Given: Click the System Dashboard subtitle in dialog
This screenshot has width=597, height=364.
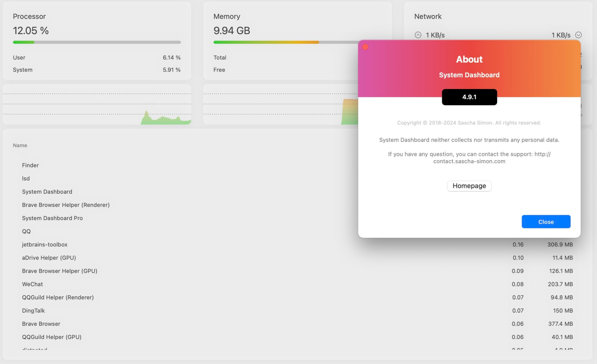Looking at the screenshot, I should 469,75.
